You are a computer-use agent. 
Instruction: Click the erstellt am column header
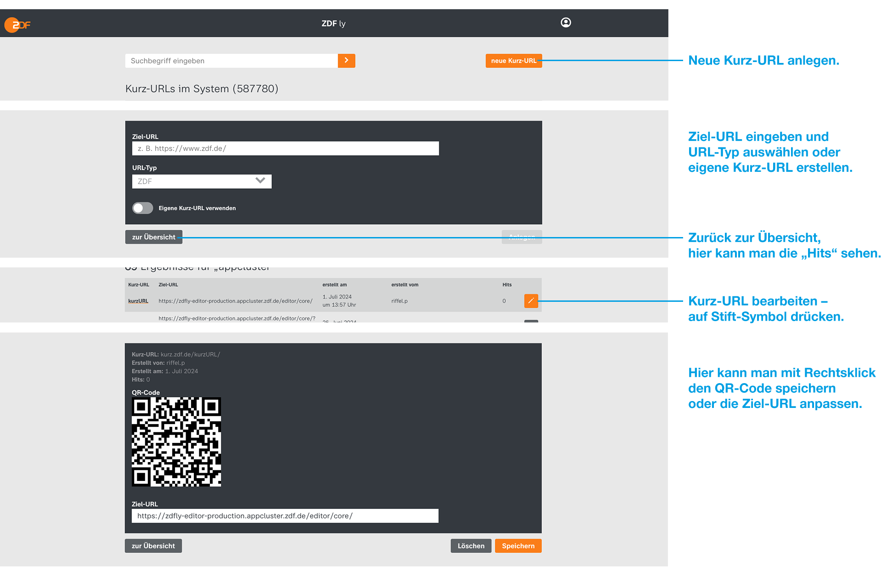(334, 285)
